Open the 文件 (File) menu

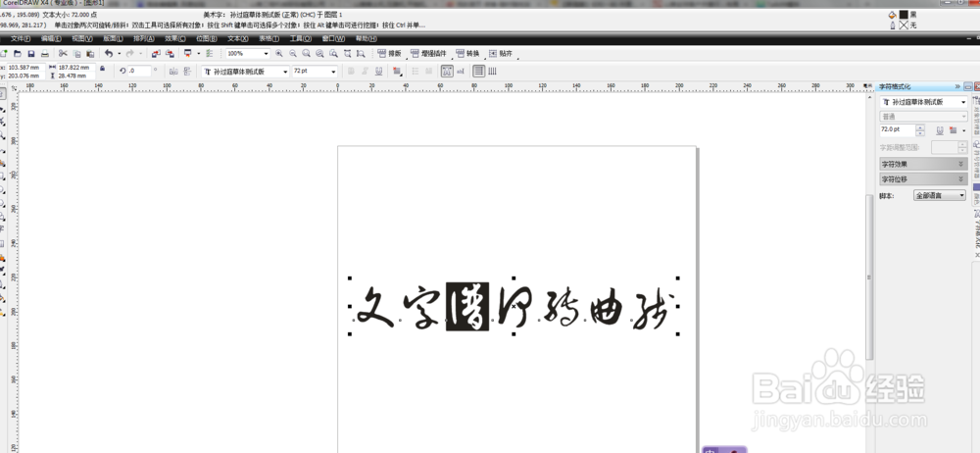(x=21, y=39)
